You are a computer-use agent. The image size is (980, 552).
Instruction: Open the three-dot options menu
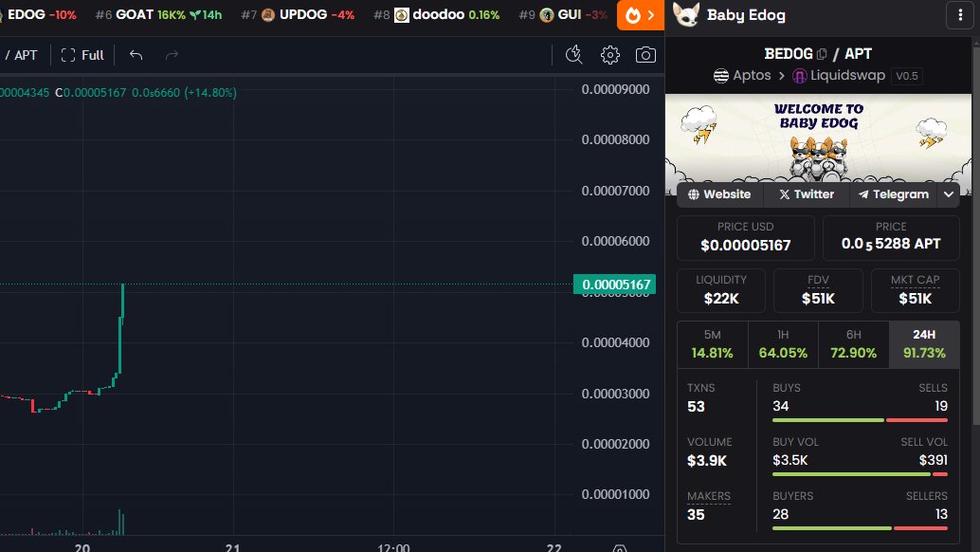[961, 15]
